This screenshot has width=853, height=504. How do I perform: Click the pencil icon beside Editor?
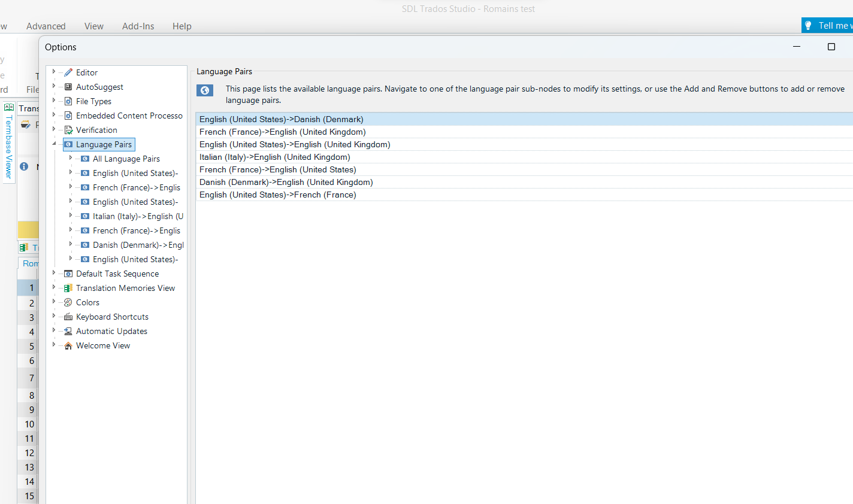point(68,72)
